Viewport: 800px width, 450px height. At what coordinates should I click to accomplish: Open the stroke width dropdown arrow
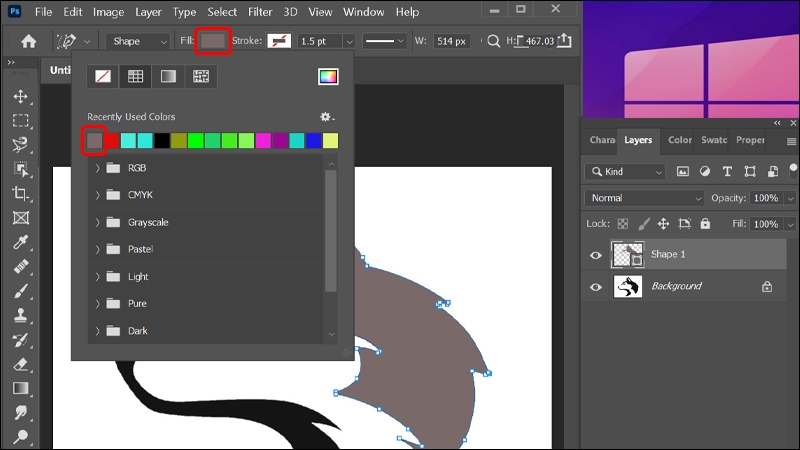tap(349, 41)
